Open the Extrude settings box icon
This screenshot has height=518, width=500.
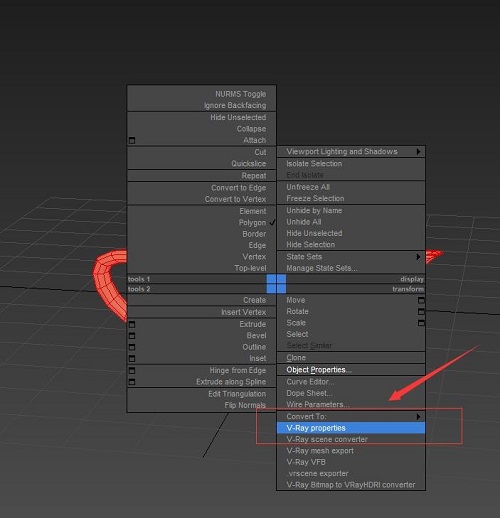pyautogui.click(x=132, y=324)
